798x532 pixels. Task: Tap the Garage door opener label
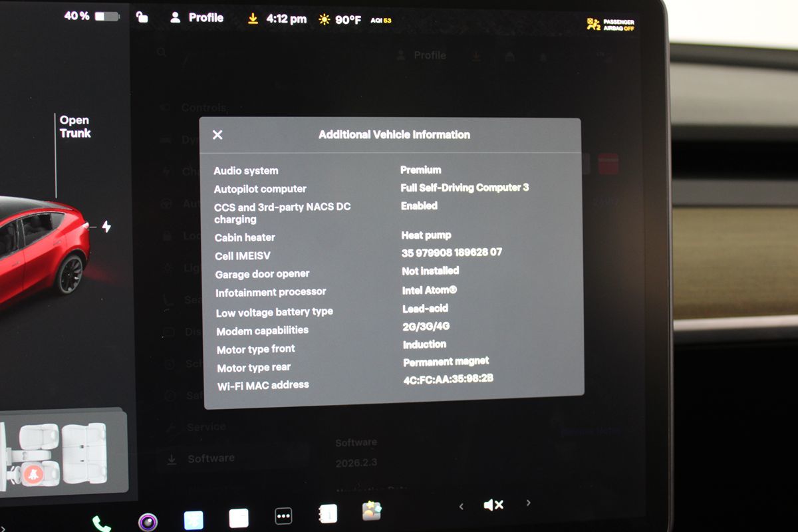tap(262, 274)
